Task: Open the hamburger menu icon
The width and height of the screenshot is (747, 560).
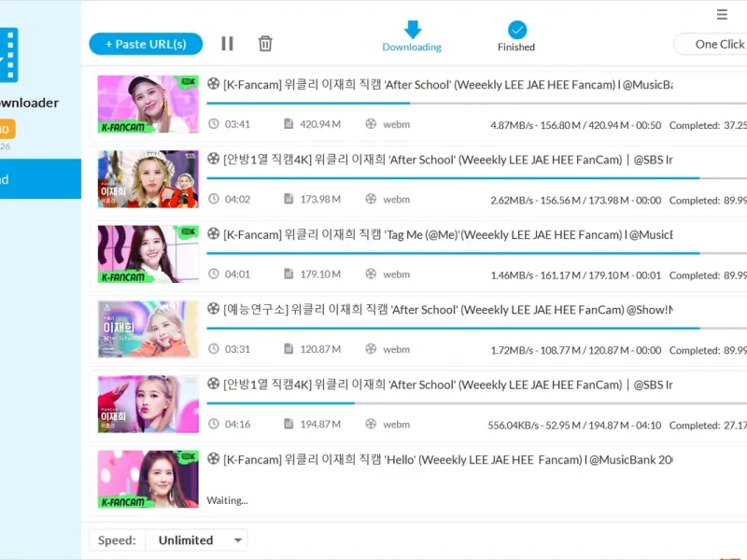Action: click(722, 14)
